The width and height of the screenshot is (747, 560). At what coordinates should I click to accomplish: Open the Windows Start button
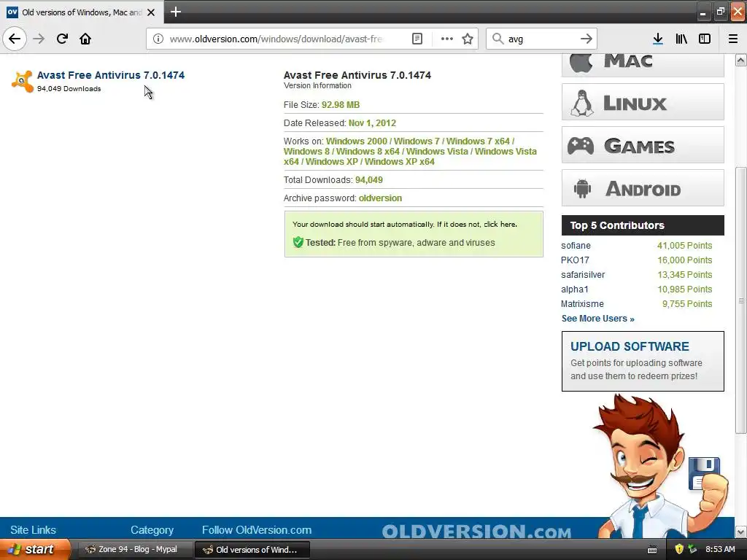pos(34,549)
